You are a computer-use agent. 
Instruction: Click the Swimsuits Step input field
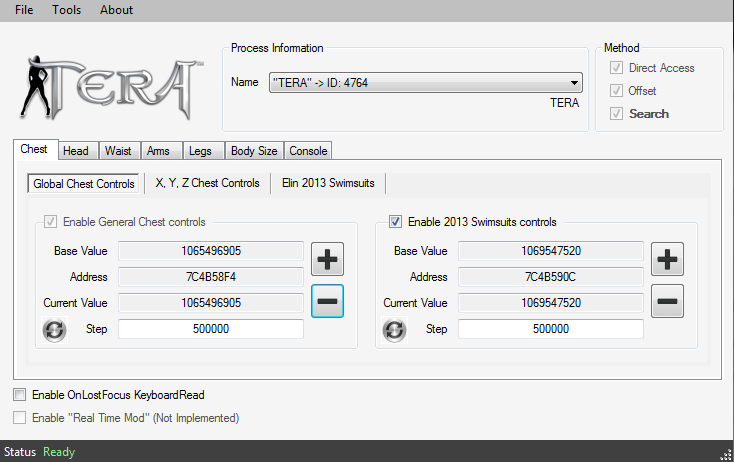point(550,329)
